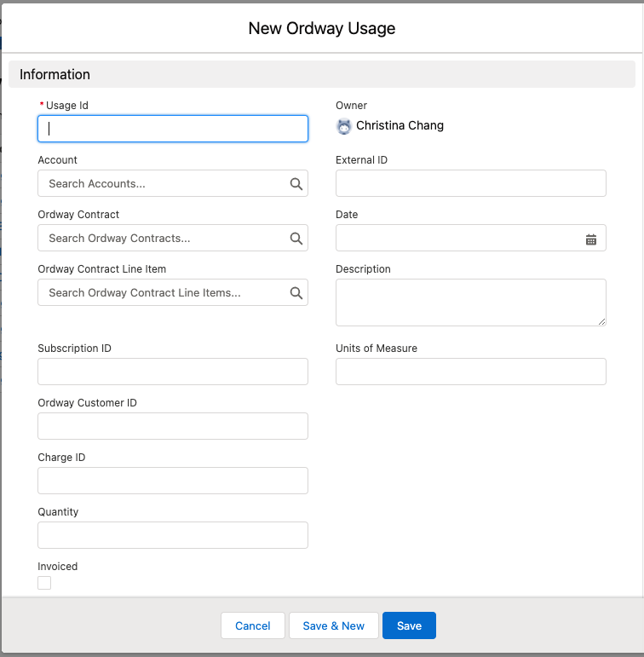Open the Date calendar picker icon

click(x=591, y=239)
